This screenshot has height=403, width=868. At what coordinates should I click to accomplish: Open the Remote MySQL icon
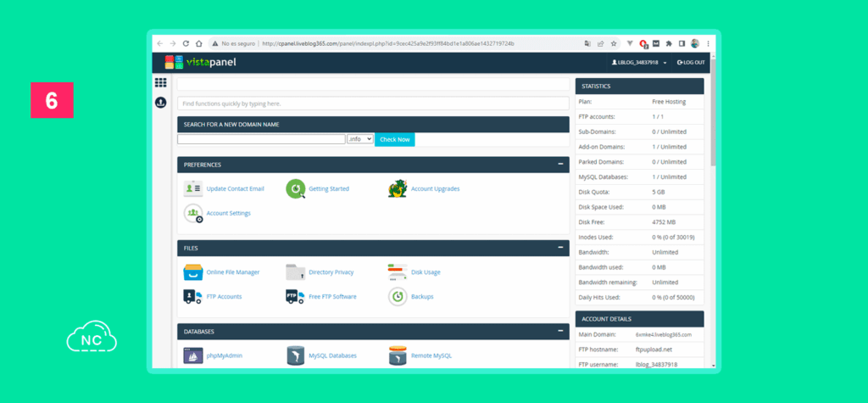(398, 355)
